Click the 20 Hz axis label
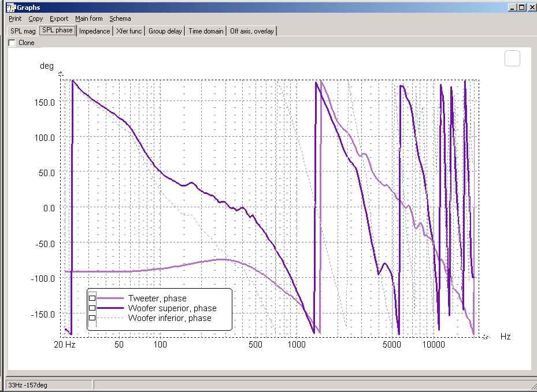 65,345
